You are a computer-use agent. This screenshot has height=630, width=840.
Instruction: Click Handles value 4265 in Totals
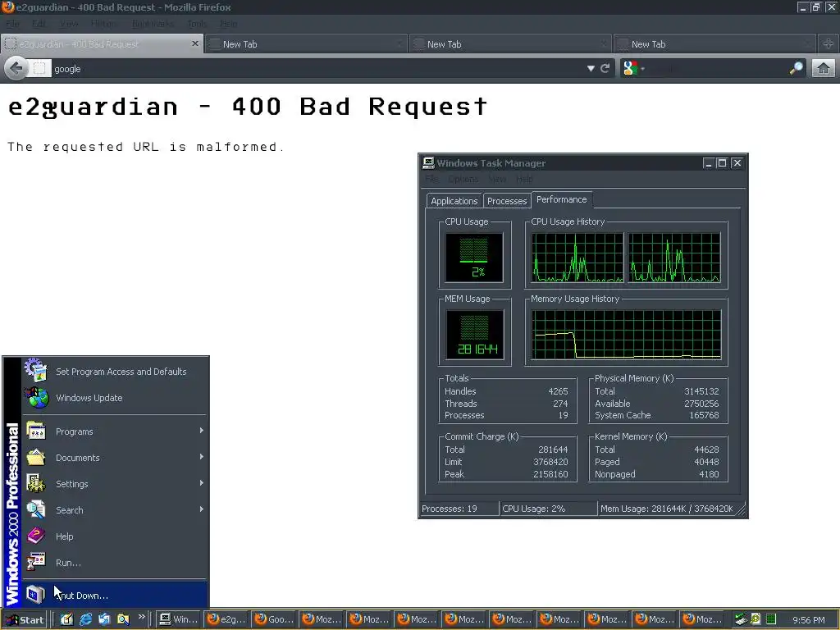tap(558, 391)
